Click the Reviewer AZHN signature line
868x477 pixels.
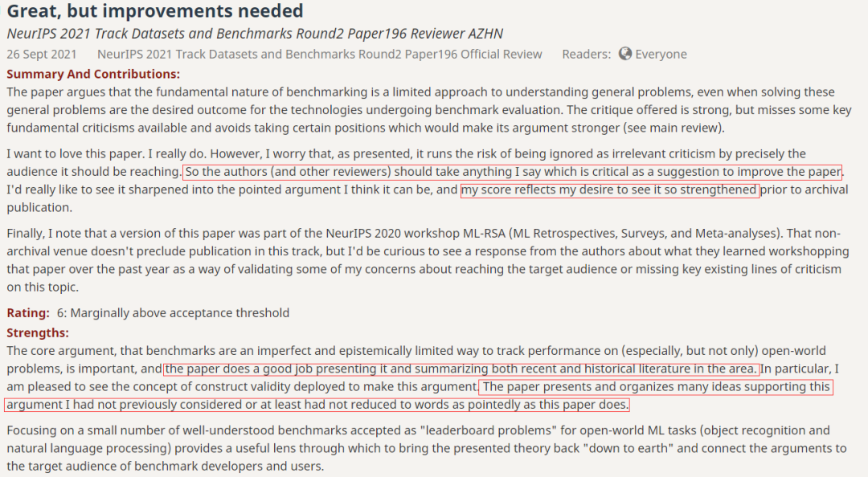click(x=255, y=33)
